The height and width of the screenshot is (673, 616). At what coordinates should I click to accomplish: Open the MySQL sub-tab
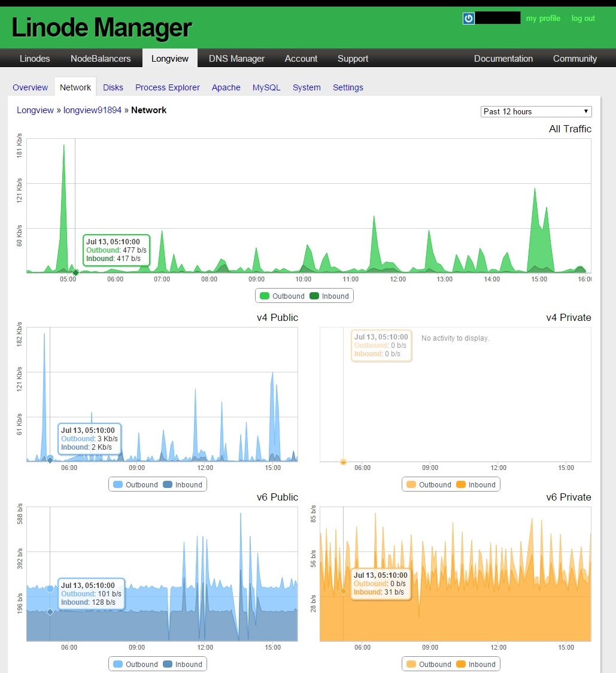pyautogui.click(x=266, y=87)
